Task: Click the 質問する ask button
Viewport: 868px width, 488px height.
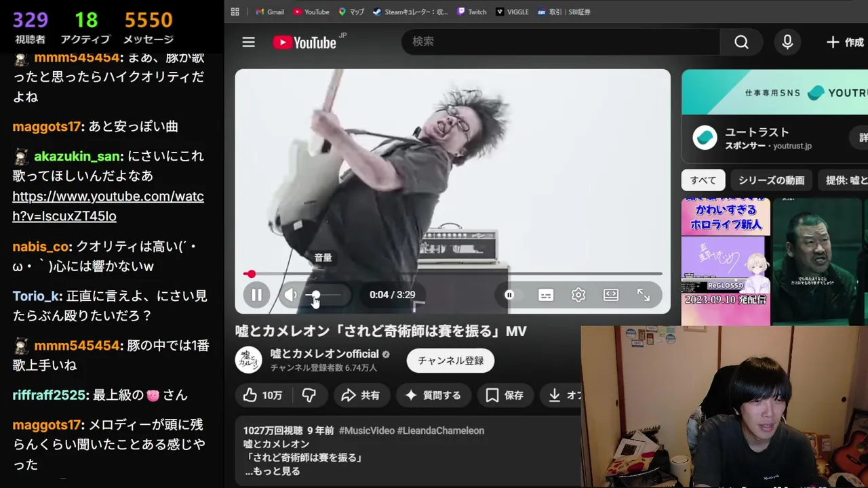Action: click(x=433, y=395)
